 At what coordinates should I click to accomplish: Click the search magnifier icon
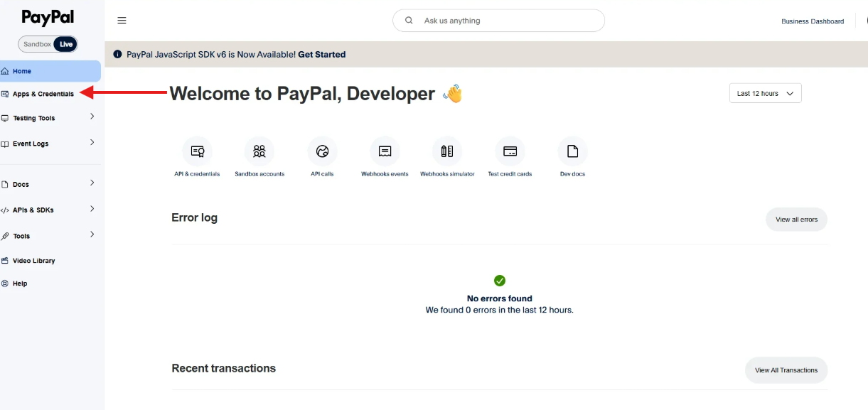(x=409, y=21)
